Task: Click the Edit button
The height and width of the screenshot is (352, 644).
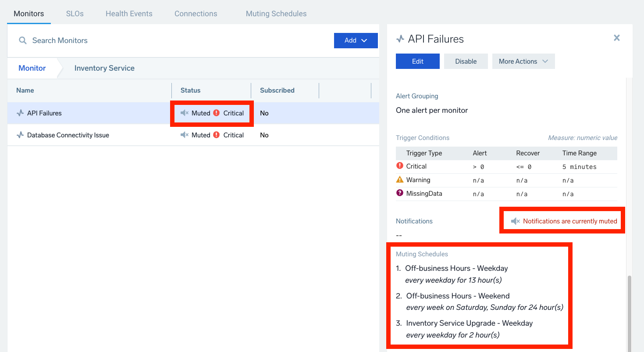Action: click(x=417, y=61)
